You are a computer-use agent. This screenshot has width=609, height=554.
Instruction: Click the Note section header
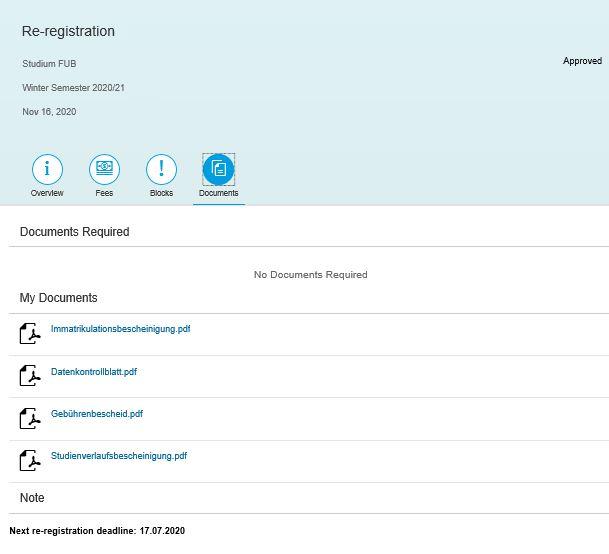pos(32,498)
